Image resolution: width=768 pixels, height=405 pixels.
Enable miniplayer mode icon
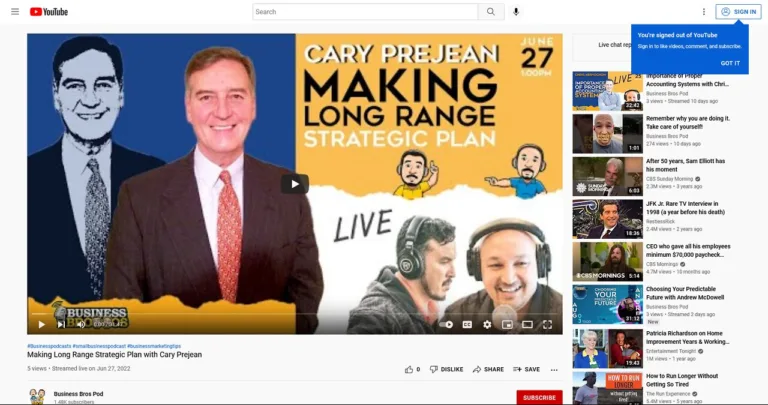pos(507,324)
